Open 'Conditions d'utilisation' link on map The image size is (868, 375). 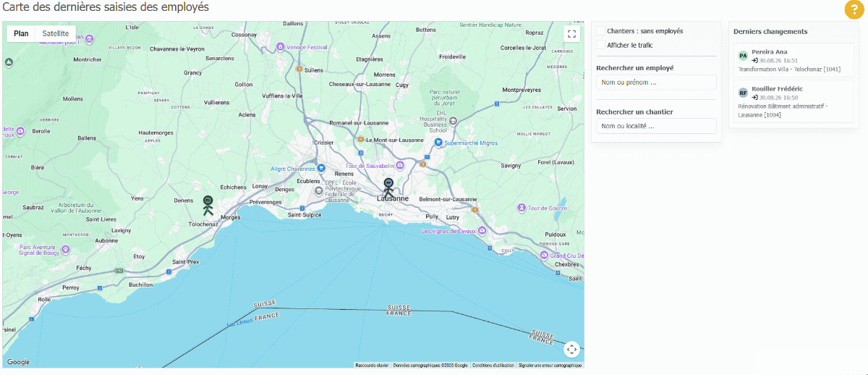click(x=493, y=366)
